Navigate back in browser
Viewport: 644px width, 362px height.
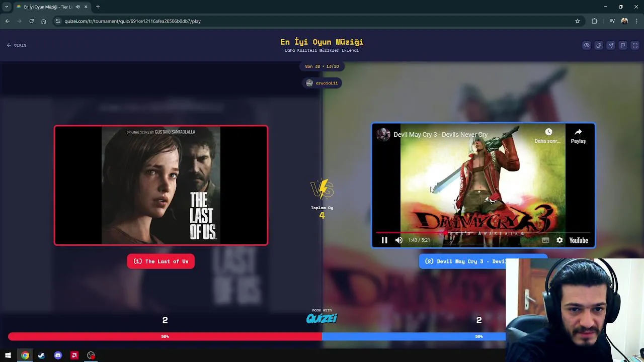pyautogui.click(x=8, y=21)
